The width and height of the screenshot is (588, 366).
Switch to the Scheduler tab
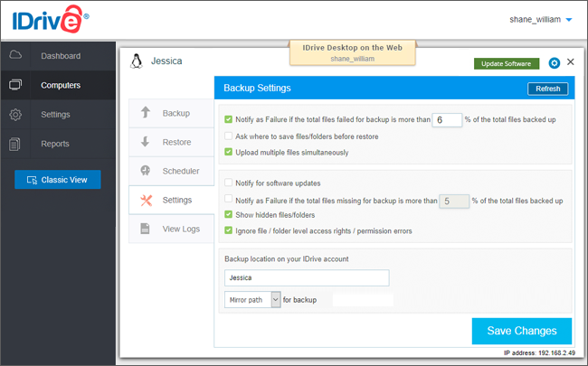pyautogui.click(x=171, y=171)
